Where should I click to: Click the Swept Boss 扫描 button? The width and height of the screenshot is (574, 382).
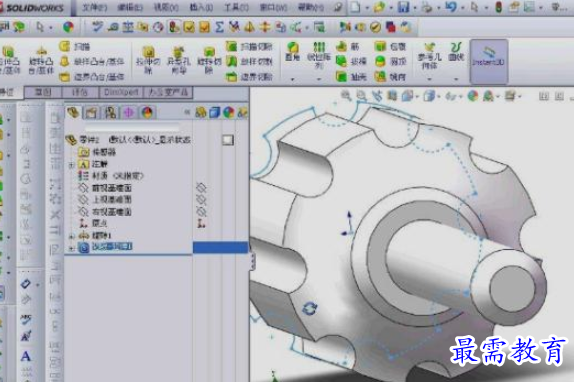coord(75,46)
